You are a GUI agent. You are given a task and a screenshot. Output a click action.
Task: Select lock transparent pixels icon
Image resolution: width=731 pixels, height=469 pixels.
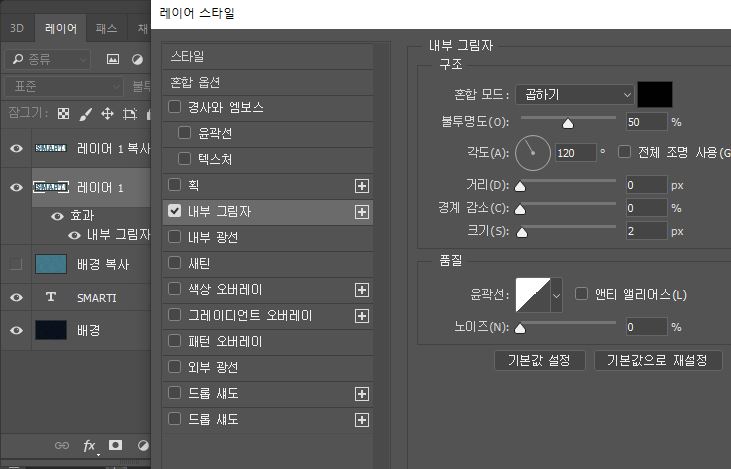pyautogui.click(x=63, y=114)
